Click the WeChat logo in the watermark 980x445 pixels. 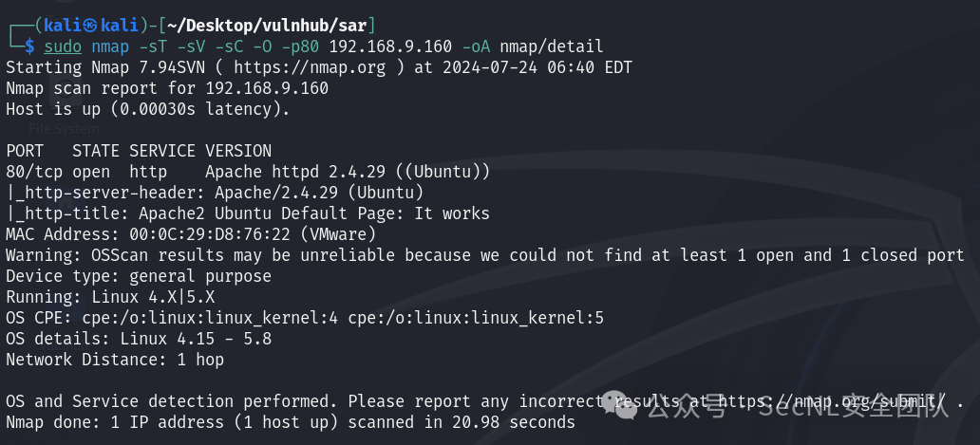tap(620, 408)
